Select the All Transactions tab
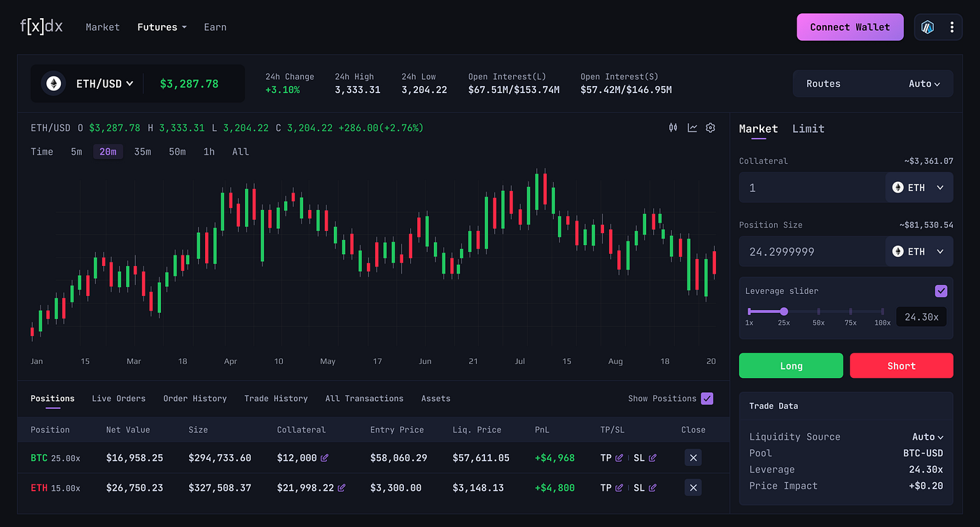This screenshot has height=527, width=980. (x=365, y=398)
